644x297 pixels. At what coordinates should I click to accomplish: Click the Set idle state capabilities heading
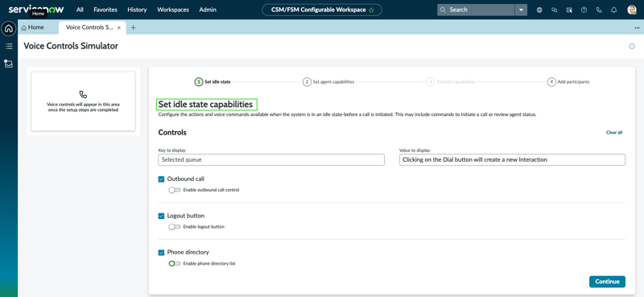205,105
